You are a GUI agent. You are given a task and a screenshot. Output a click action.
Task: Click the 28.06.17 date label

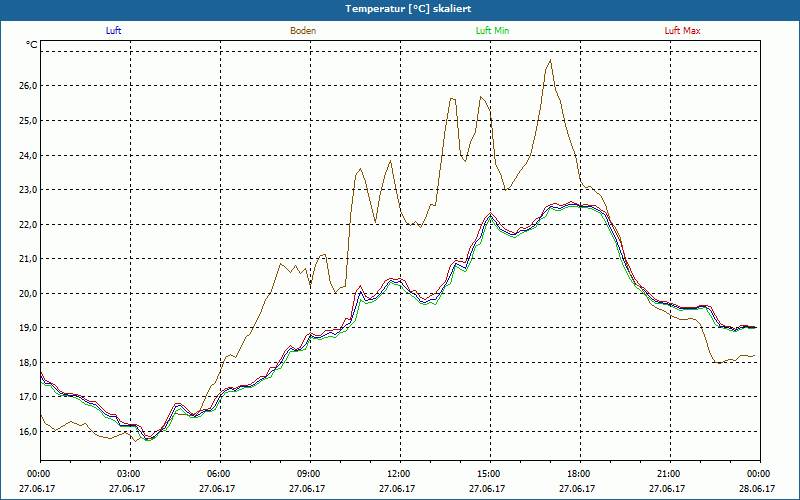(x=757, y=488)
